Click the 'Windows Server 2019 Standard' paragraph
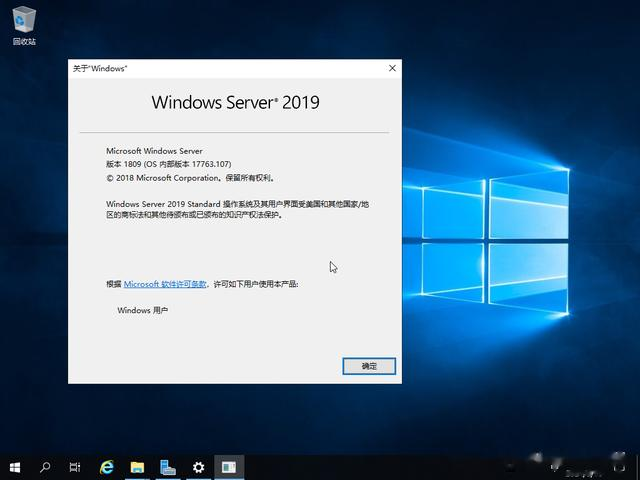Image resolution: width=640 pixels, height=480 pixels. [x=238, y=209]
